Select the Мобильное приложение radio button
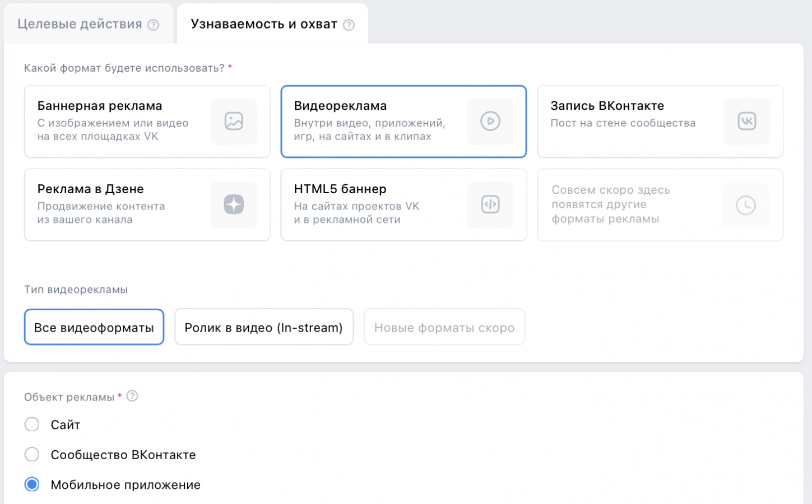 (x=32, y=484)
